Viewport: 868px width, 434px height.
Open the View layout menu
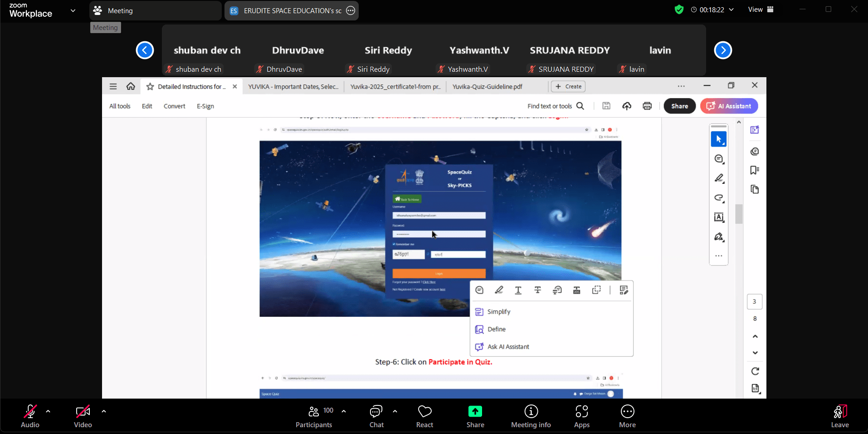[761, 10]
